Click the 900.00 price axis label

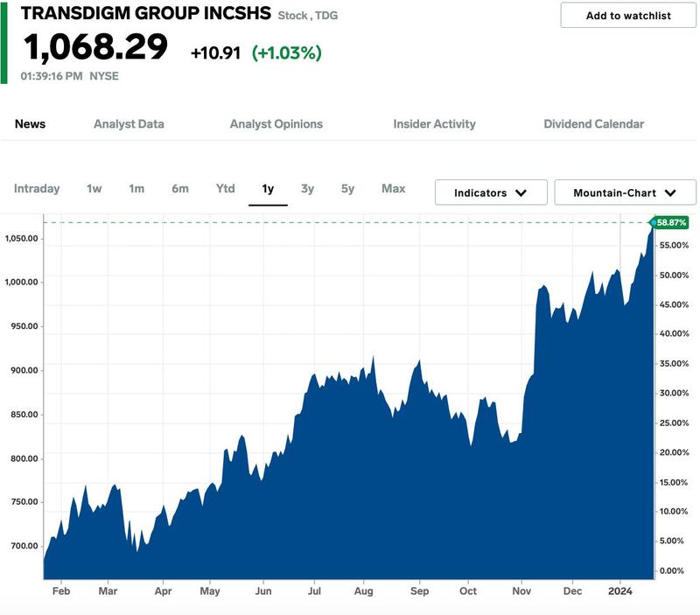coord(24,370)
